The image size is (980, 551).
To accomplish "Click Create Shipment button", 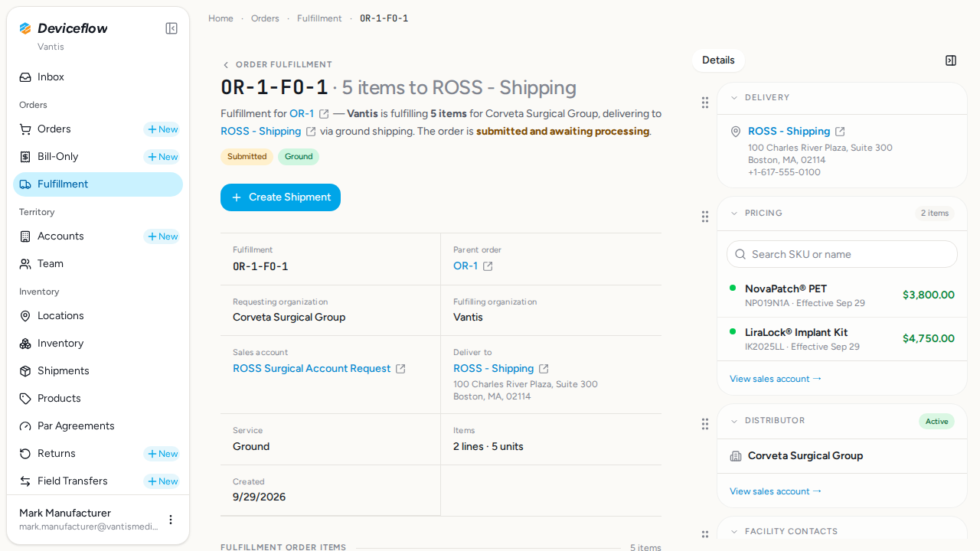I will [280, 197].
